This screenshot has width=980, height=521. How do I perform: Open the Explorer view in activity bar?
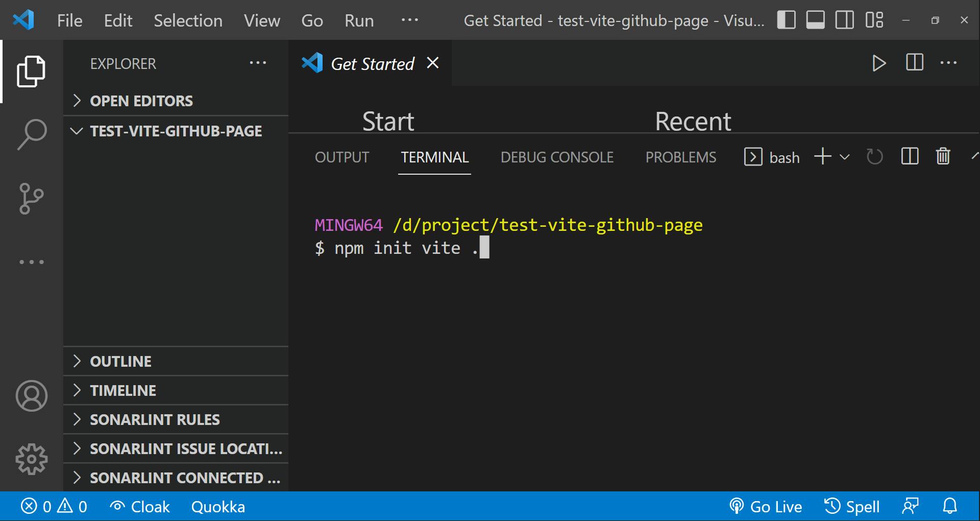coord(31,72)
